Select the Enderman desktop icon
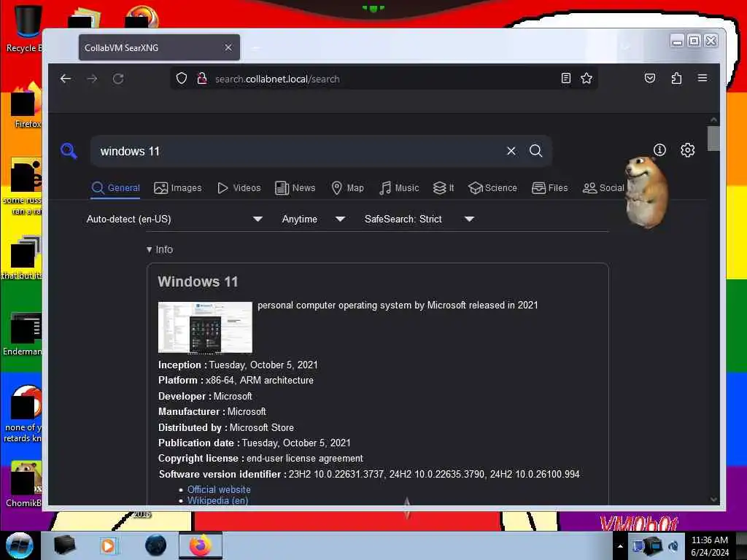The height and width of the screenshot is (560, 747). pyautogui.click(x=23, y=334)
